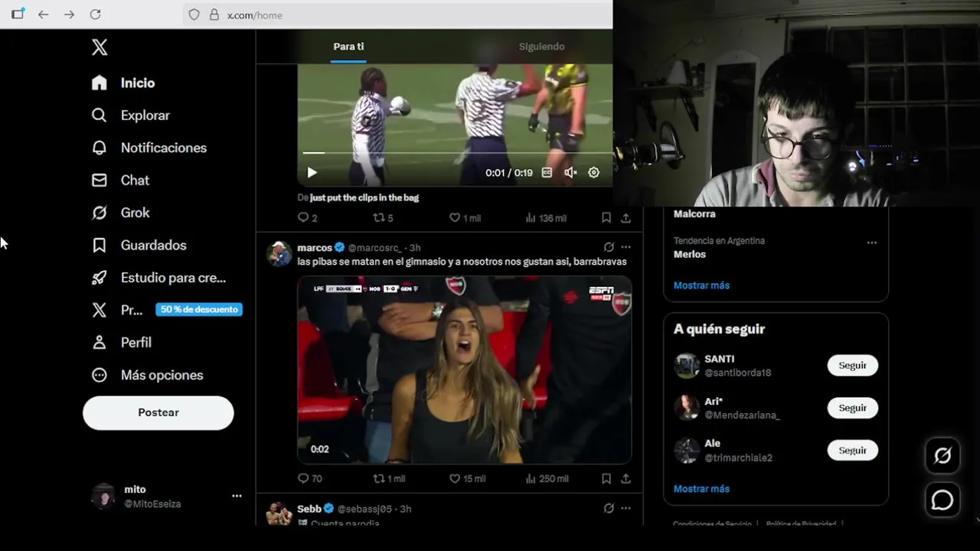Open SANTI profile avatar
The width and height of the screenshot is (980, 551).
point(687,366)
